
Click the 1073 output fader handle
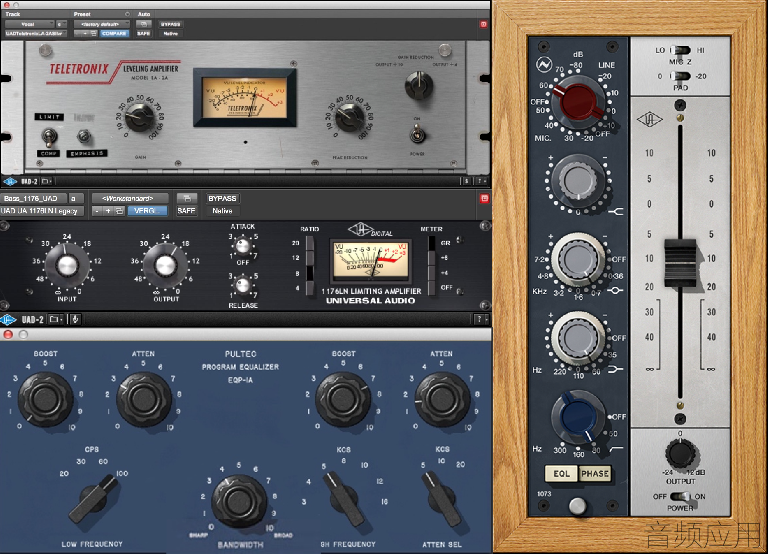point(680,263)
